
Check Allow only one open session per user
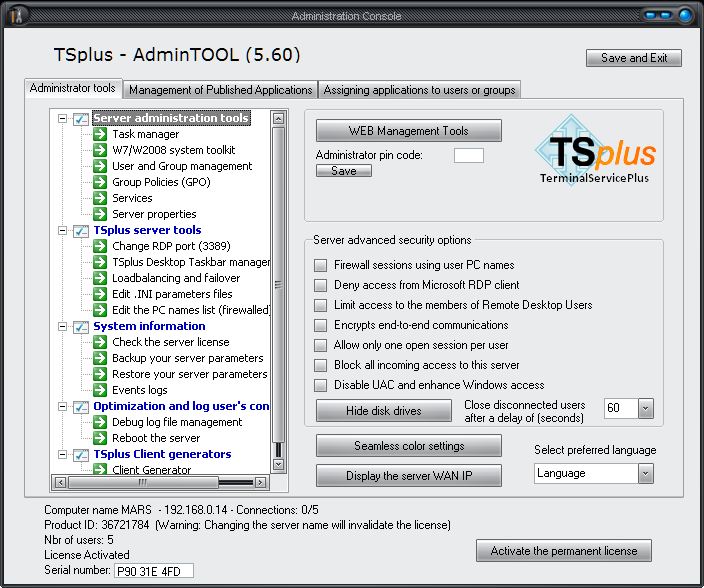coord(320,345)
